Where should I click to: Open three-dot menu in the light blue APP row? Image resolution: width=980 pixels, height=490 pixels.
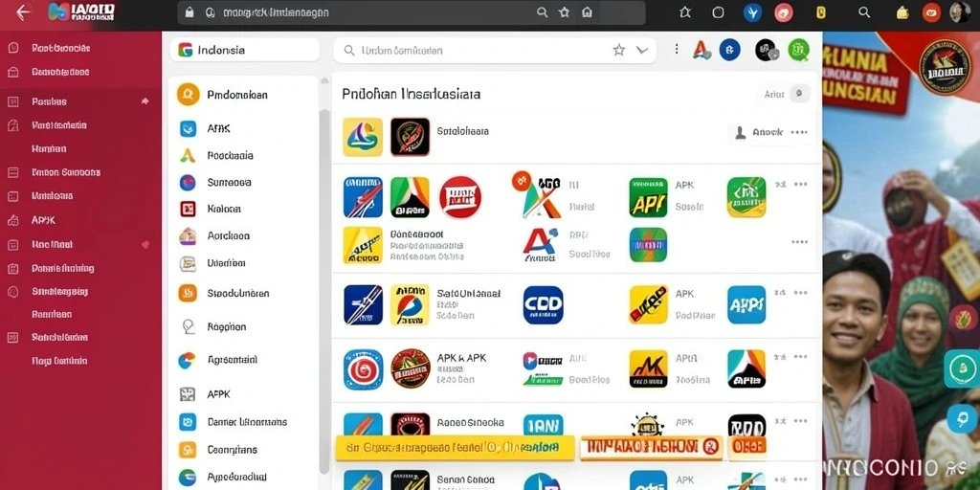coord(800,293)
